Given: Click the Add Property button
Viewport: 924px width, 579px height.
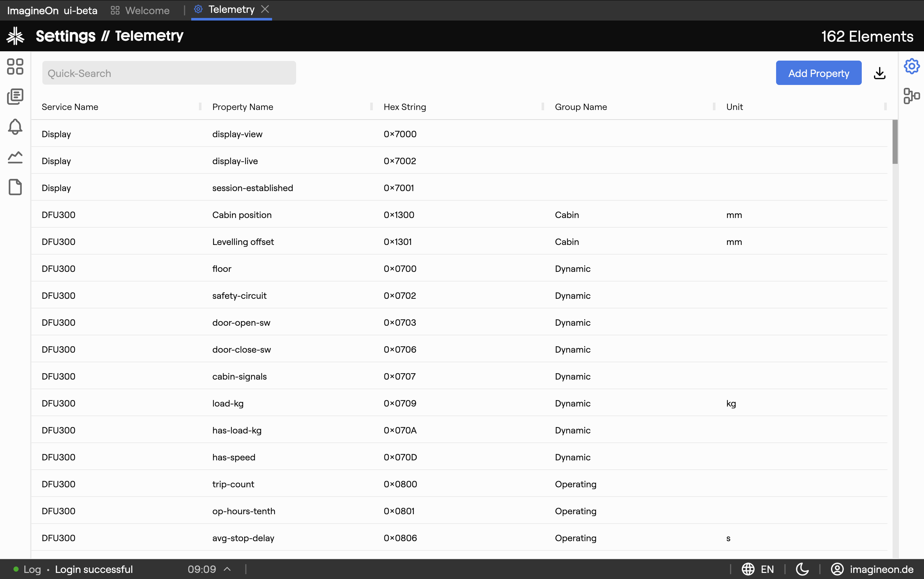Looking at the screenshot, I should (819, 73).
